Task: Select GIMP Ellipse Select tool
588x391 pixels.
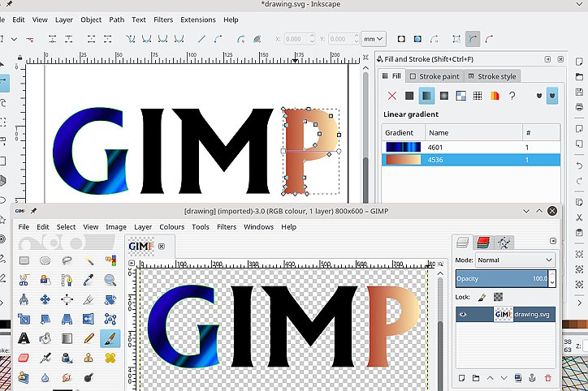Action: pos(45,260)
